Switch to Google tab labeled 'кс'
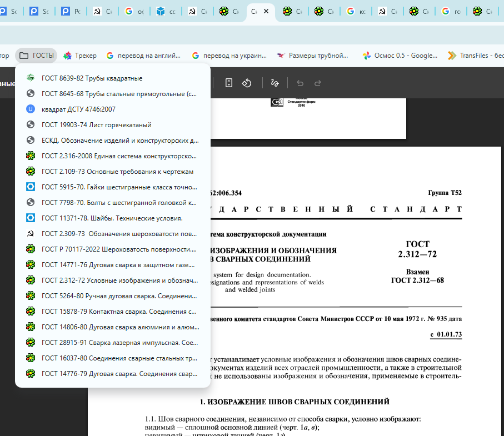This screenshot has width=504, height=436. pos(356,12)
